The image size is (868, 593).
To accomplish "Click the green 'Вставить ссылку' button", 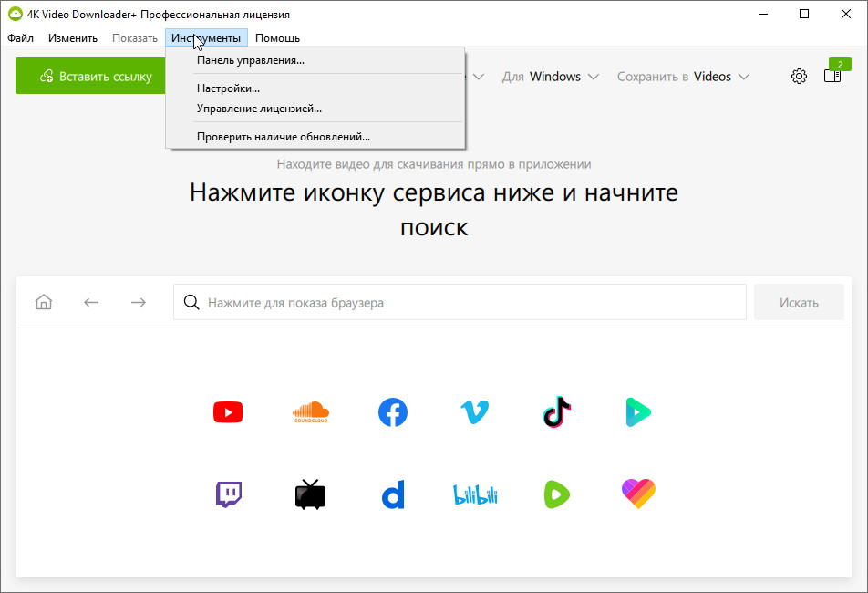I will coord(90,76).
